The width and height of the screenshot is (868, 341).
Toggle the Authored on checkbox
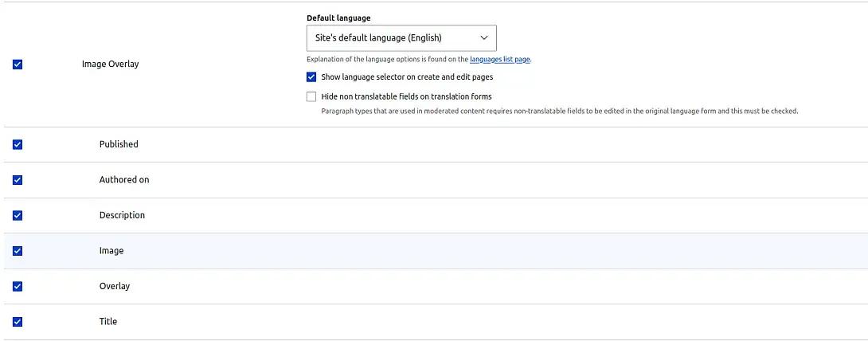(18, 180)
